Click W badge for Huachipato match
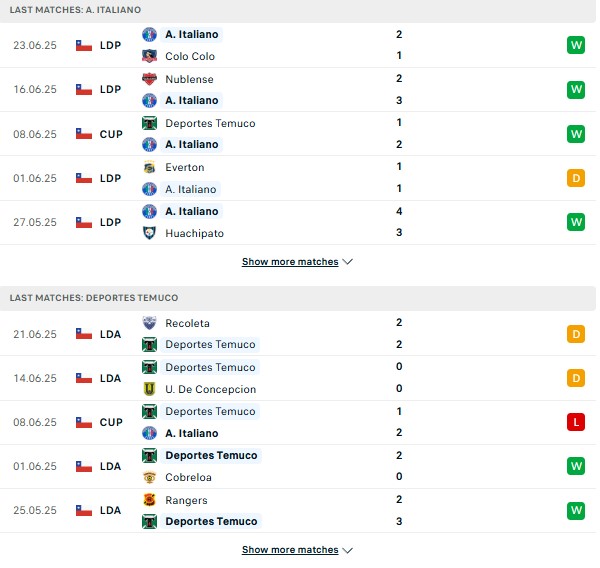Screen dimensions: 600x568 (576, 222)
